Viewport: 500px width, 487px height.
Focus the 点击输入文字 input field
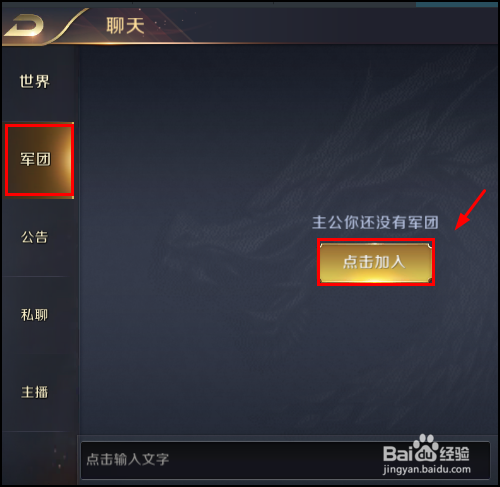click(285, 460)
